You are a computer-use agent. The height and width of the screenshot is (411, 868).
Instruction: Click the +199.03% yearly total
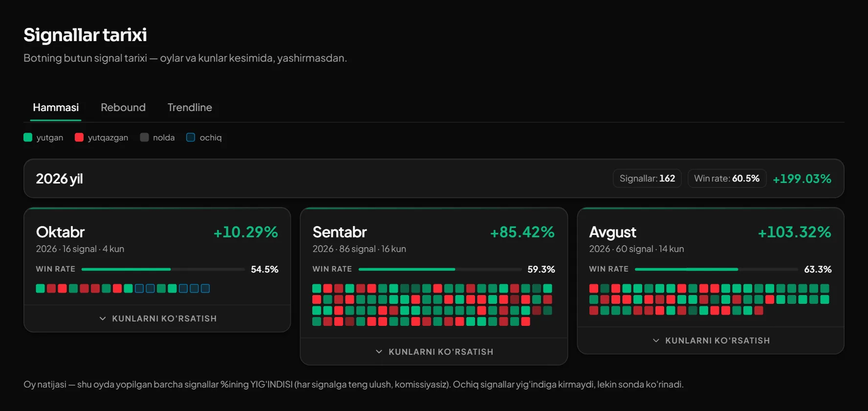pyautogui.click(x=802, y=179)
